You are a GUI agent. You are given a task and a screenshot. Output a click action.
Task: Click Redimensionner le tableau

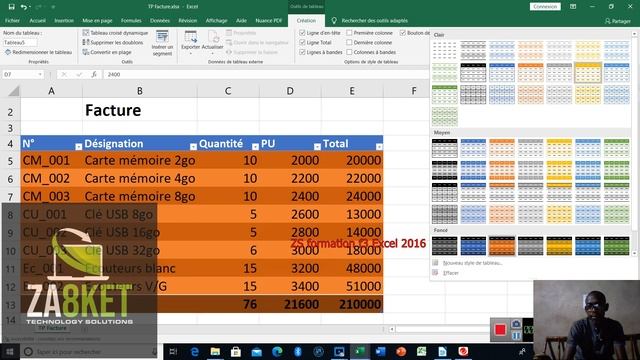pyautogui.click(x=38, y=52)
